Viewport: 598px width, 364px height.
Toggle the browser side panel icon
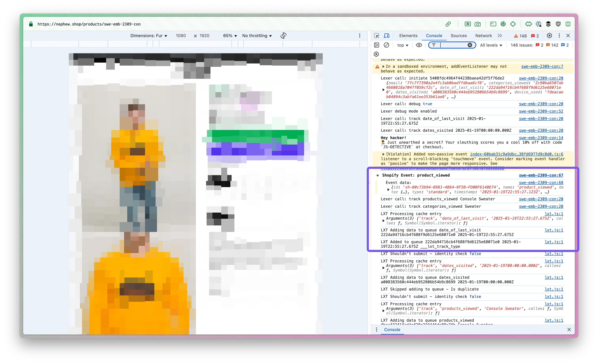[568, 24]
